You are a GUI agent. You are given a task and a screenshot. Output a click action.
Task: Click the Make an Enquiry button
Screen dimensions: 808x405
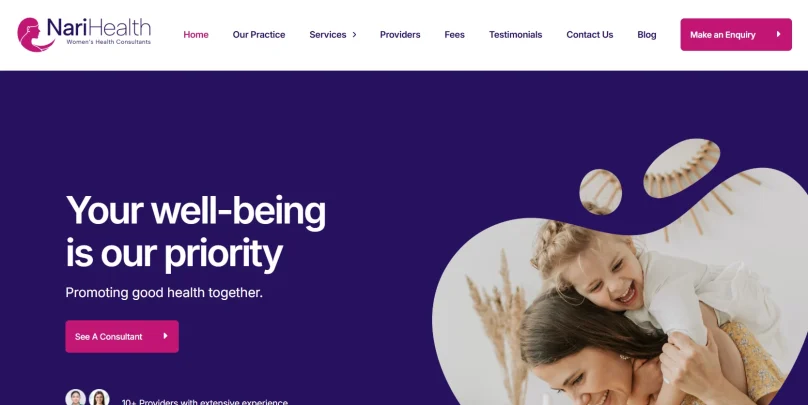tap(736, 35)
